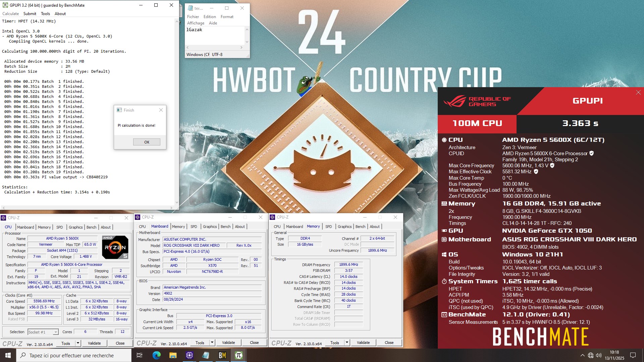Maximize the GPUPI window
Viewport: 644px width, 362px height.
(156, 5)
